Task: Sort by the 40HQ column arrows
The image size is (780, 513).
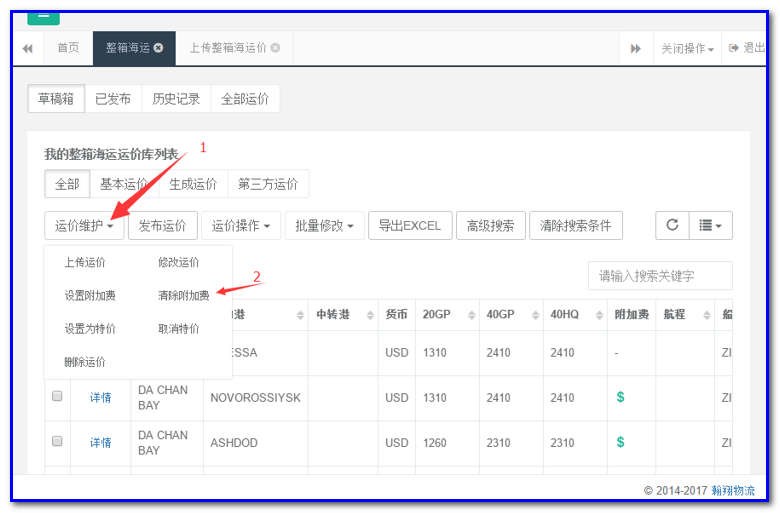Action: point(599,314)
